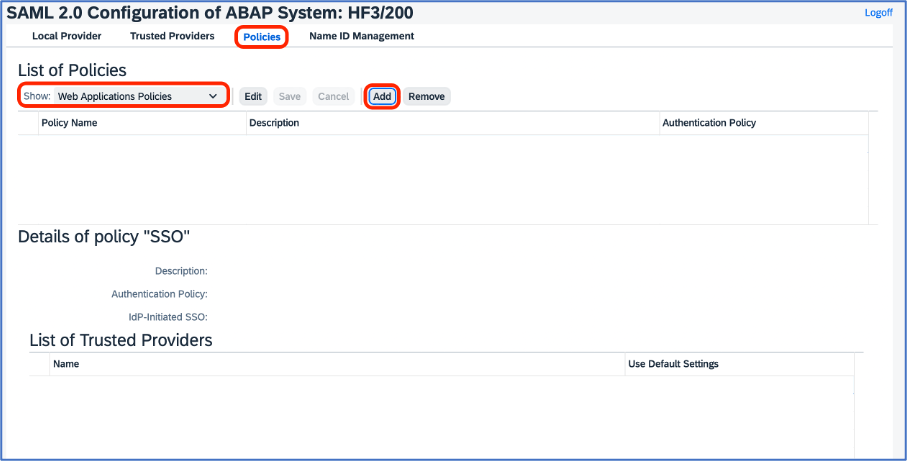Click the Authentication Policy column header

[764, 123]
